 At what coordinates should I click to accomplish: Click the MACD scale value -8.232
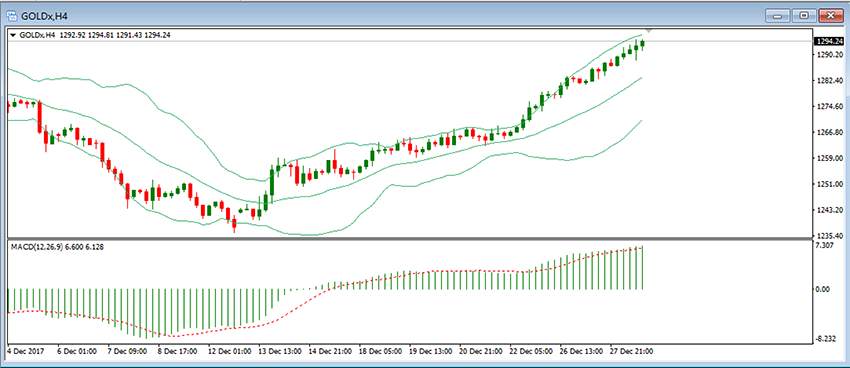click(825, 339)
